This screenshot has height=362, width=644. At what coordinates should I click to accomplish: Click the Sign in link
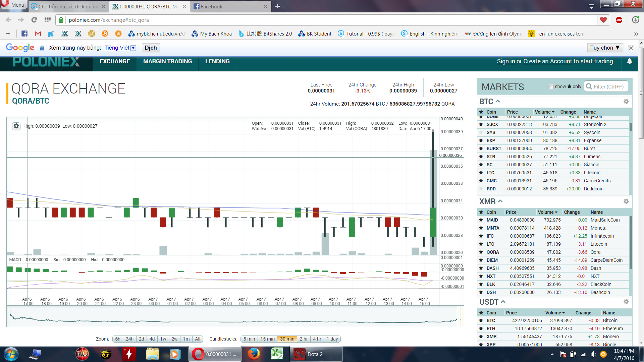[x=505, y=61]
